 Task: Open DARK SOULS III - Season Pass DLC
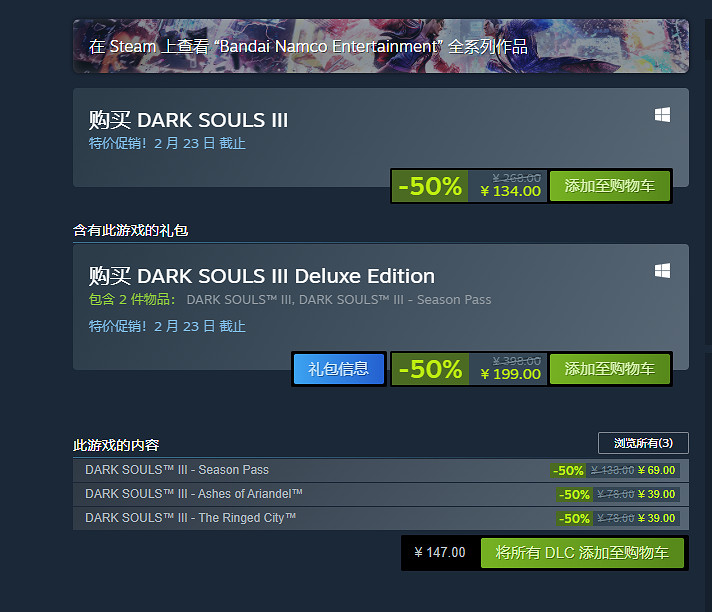click(x=177, y=470)
